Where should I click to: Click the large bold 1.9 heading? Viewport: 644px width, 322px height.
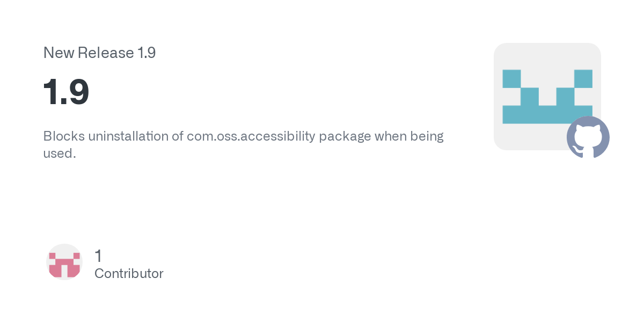[x=66, y=92]
